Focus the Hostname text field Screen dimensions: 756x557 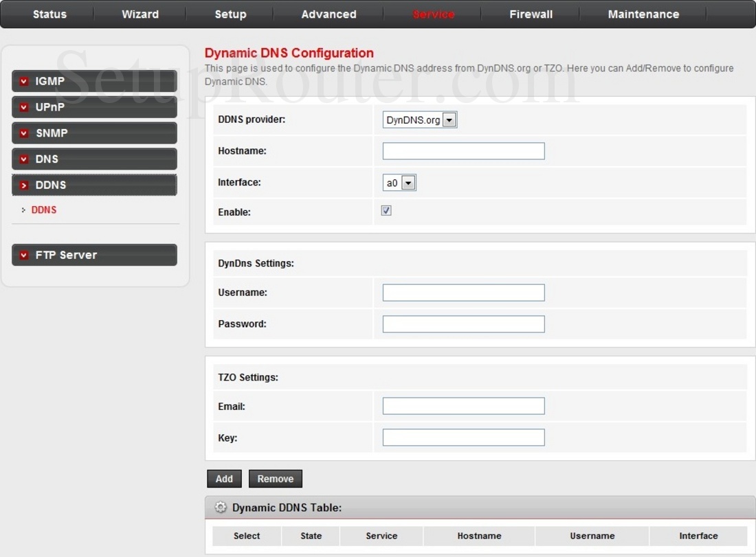[x=463, y=151]
